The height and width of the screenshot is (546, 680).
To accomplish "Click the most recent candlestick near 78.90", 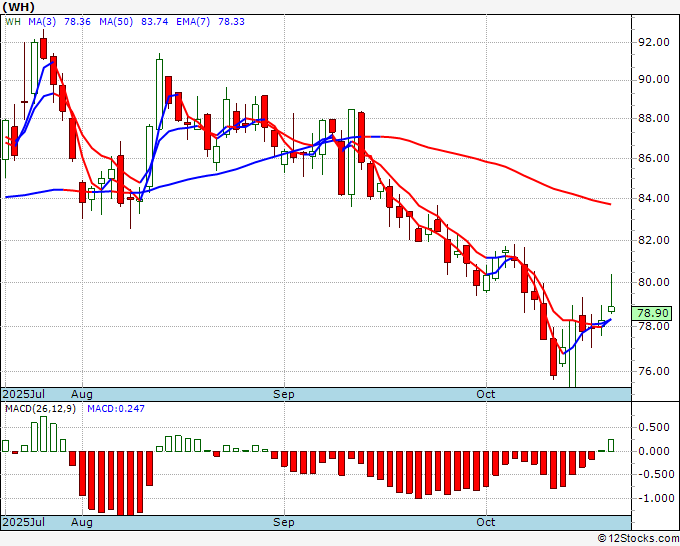I will (x=611, y=309).
